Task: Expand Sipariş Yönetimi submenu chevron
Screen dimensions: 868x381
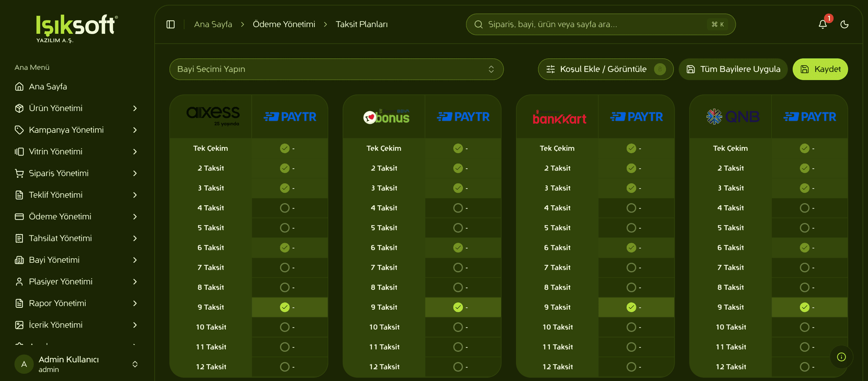Action: pos(135,173)
